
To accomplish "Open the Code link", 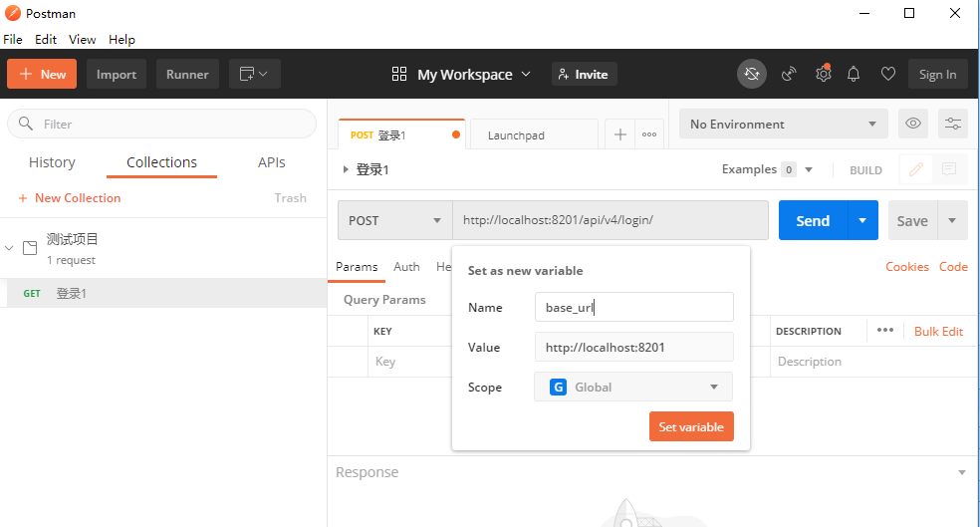I will tap(953, 267).
